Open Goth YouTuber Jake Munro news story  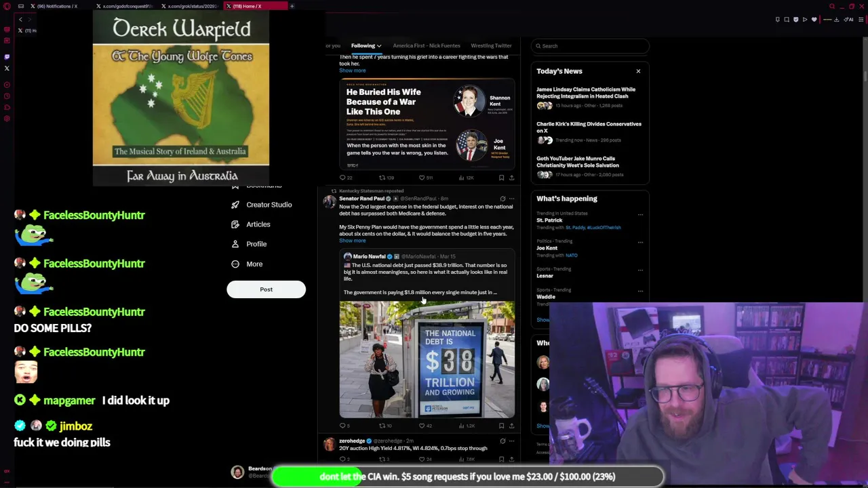tap(589, 166)
